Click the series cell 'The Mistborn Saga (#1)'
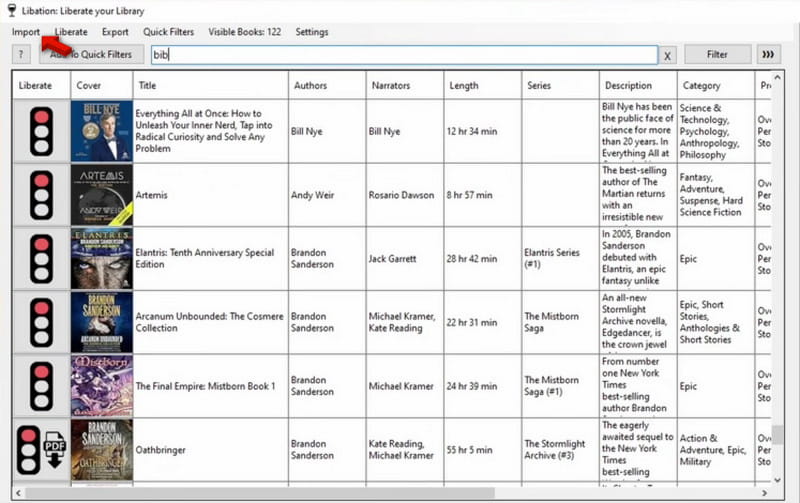This screenshot has width=800, height=503. (560, 386)
